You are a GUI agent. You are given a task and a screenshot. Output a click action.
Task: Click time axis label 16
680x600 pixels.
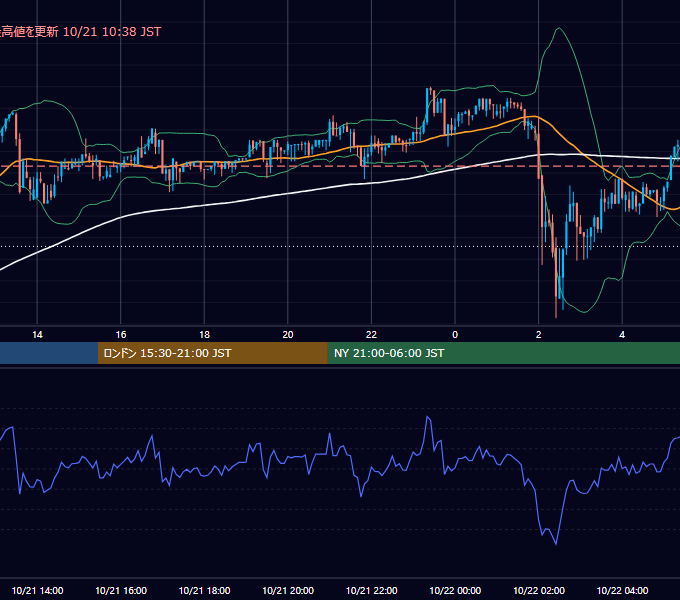click(121, 335)
